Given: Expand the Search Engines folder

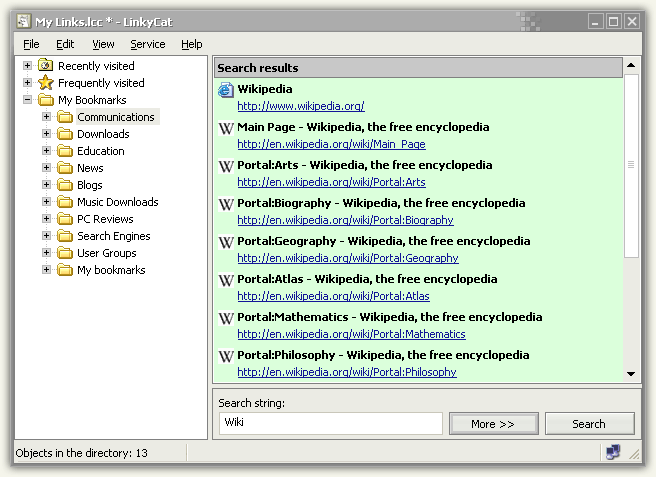Looking at the screenshot, I should pos(46,236).
